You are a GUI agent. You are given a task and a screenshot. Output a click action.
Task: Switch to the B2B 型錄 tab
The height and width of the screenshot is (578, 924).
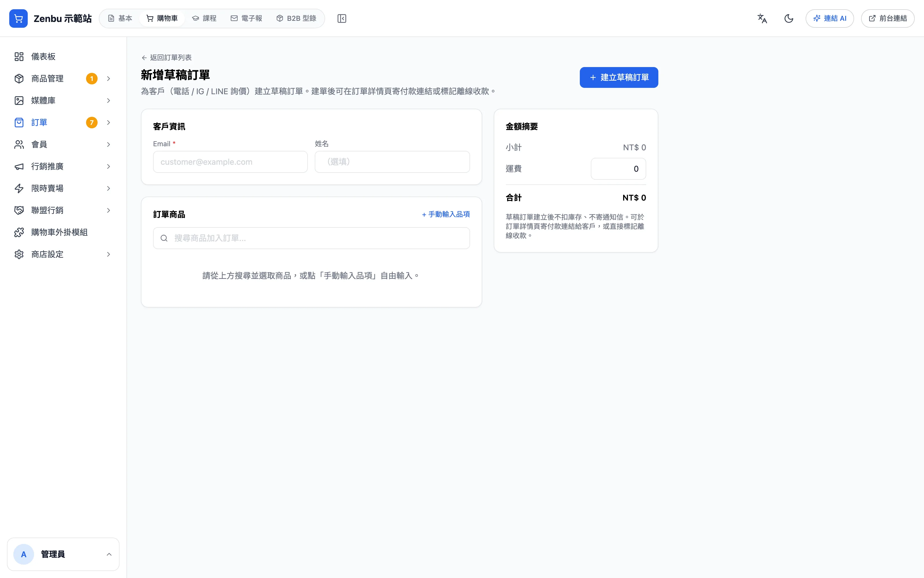point(296,18)
